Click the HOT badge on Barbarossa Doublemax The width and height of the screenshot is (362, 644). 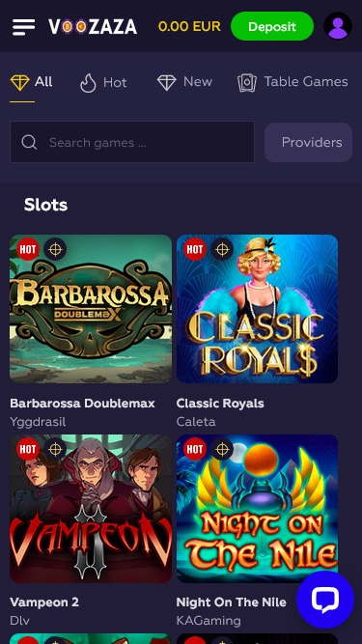point(28,249)
